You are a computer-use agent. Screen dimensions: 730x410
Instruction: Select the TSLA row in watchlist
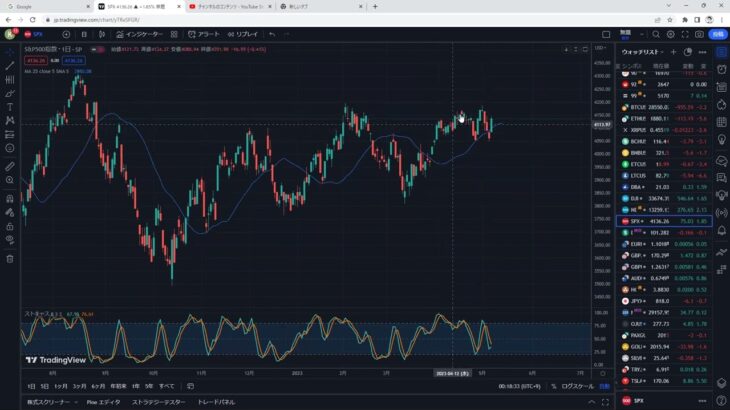(x=664, y=381)
